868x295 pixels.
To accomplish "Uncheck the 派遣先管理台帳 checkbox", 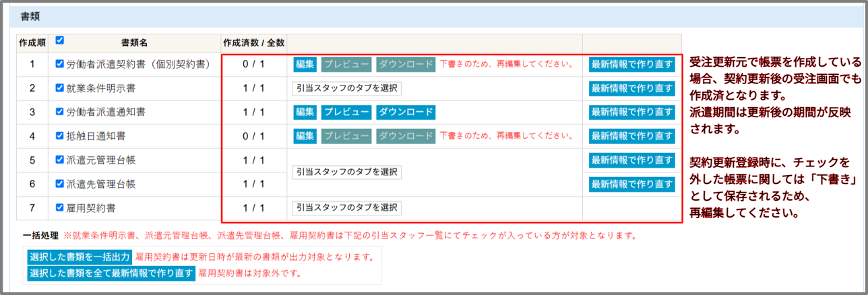I will click(x=60, y=184).
